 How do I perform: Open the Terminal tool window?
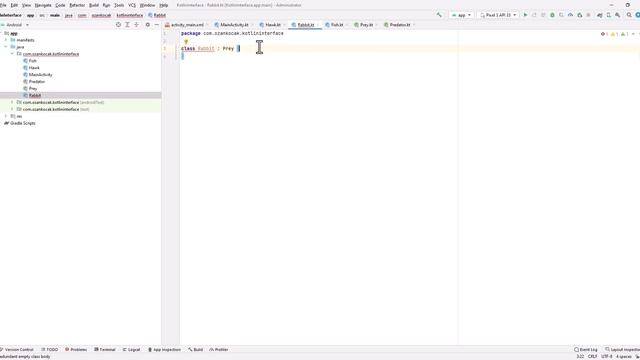point(105,349)
